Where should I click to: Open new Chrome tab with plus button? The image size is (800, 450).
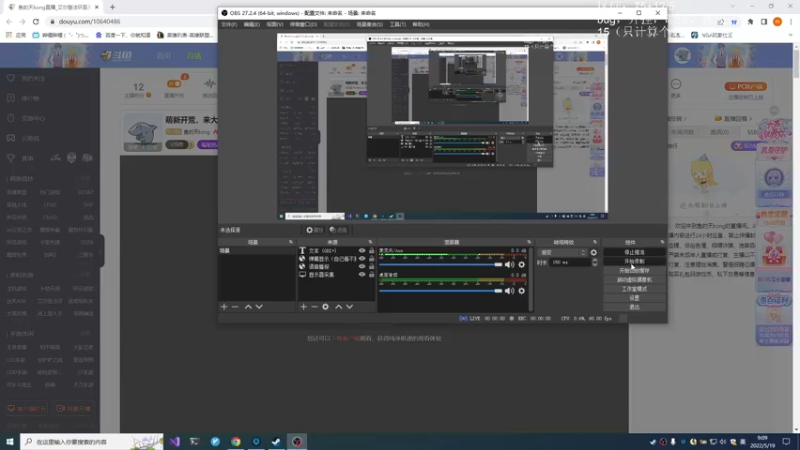112,7
